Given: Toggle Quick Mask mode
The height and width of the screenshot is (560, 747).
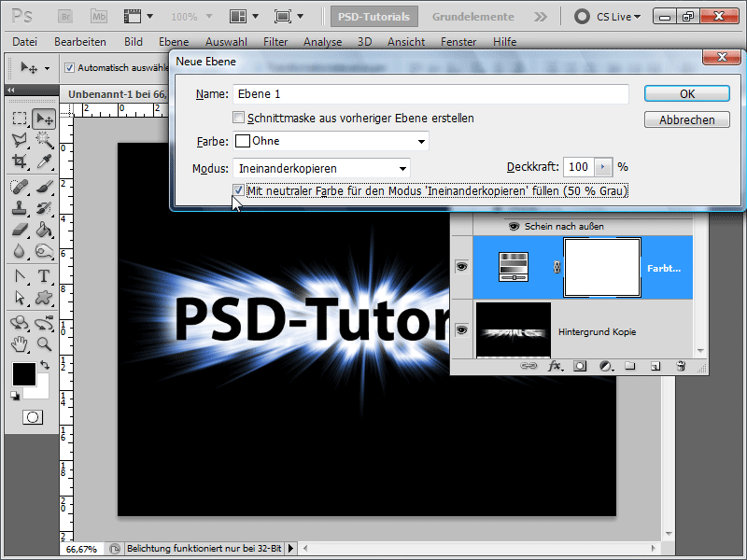Looking at the screenshot, I should click(x=33, y=417).
